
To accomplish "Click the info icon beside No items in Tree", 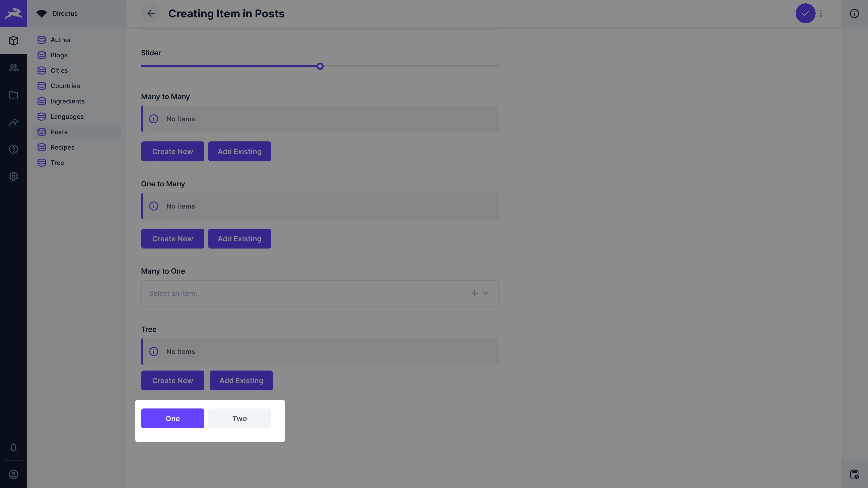I will tap(154, 351).
